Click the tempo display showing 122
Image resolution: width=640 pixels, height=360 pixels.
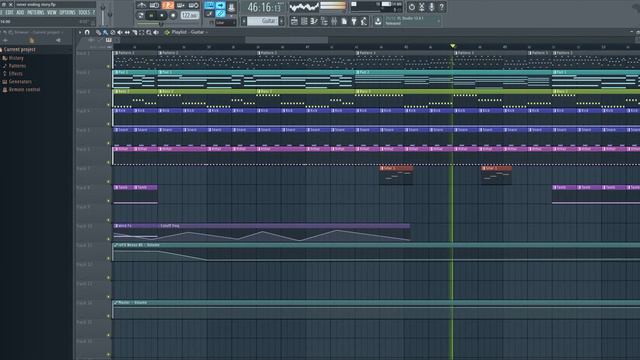click(189, 16)
